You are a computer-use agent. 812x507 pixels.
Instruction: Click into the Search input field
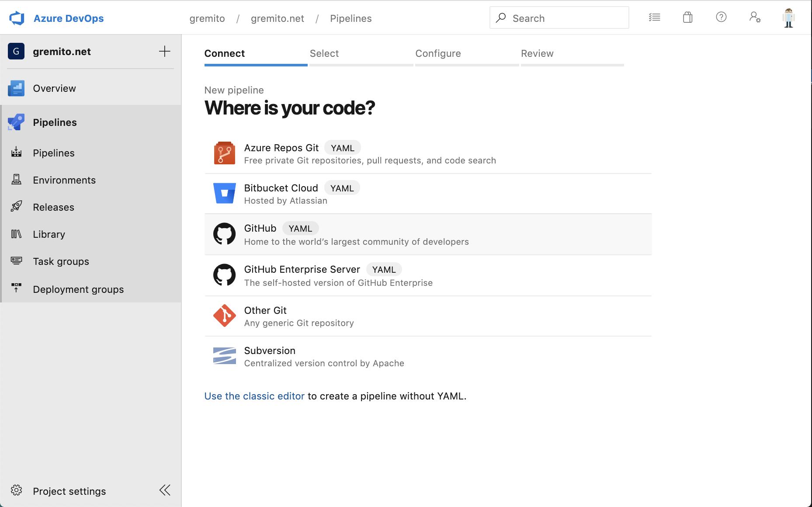[x=559, y=18]
